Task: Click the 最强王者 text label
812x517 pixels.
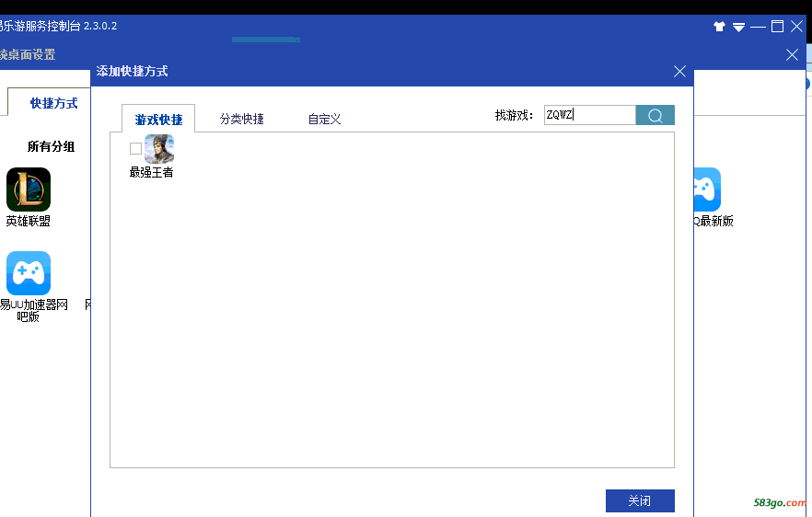Action: 151,172
